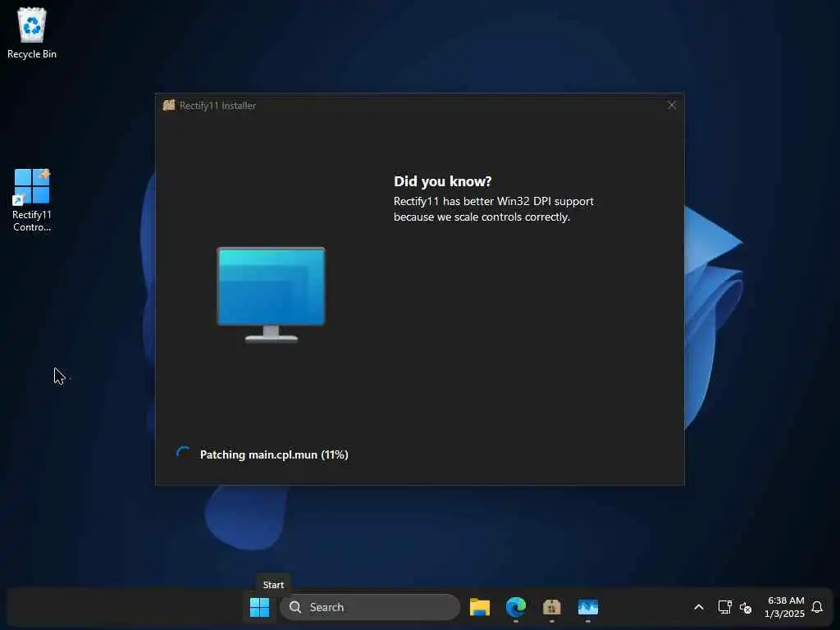Viewport: 840px width, 630px height.
Task: Click the Win32 DPI support tip text
Action: 493,209
